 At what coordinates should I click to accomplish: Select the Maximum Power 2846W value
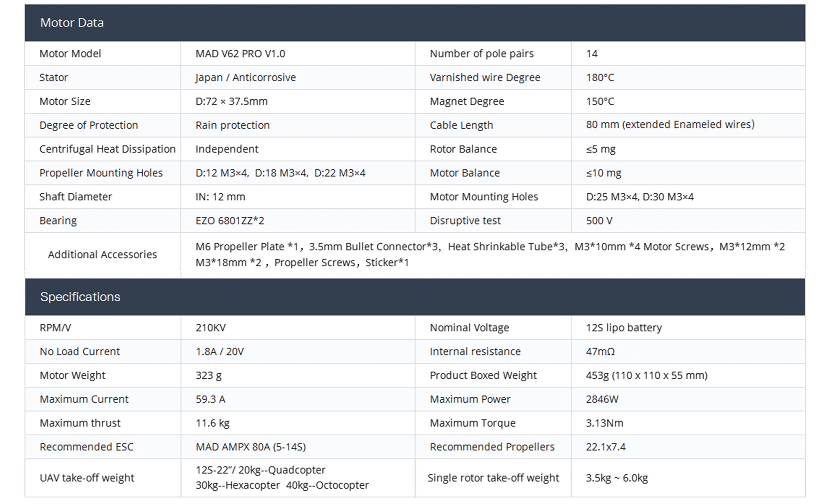pos(602,399)
